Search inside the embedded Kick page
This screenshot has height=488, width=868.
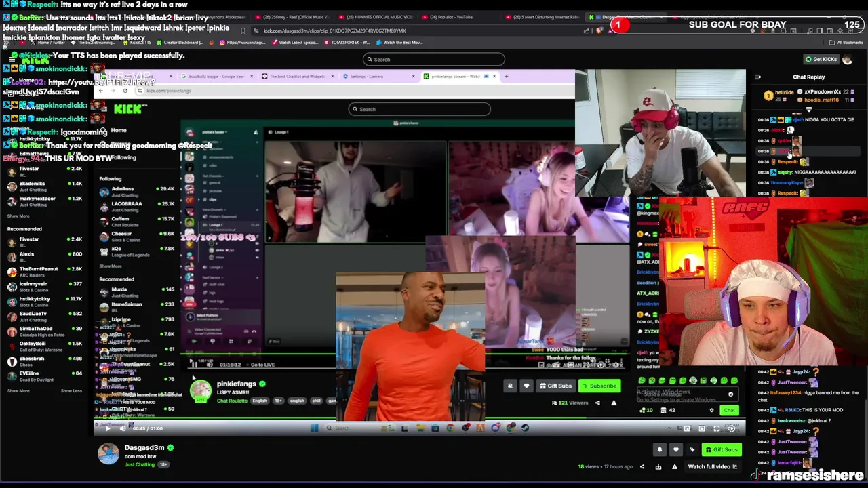[420, 109]
